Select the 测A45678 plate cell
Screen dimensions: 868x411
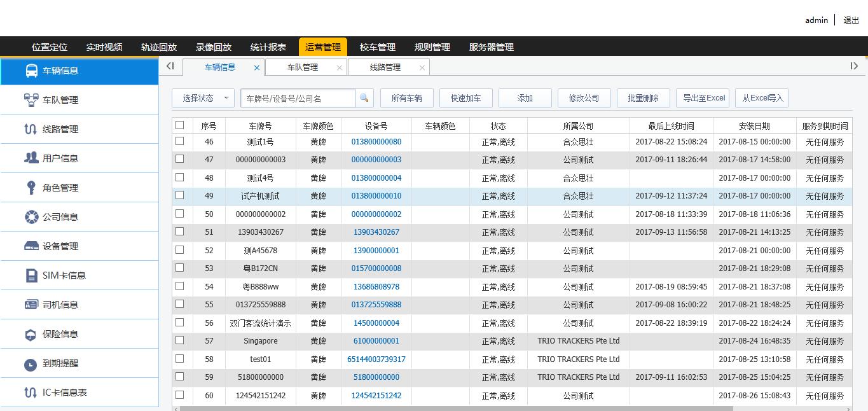point(260,251)
